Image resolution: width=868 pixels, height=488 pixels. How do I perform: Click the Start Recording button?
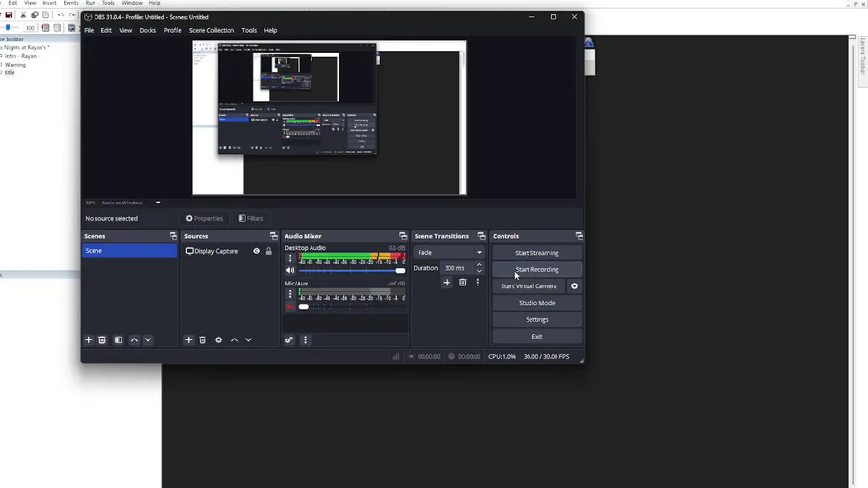[x=537, y=269]
